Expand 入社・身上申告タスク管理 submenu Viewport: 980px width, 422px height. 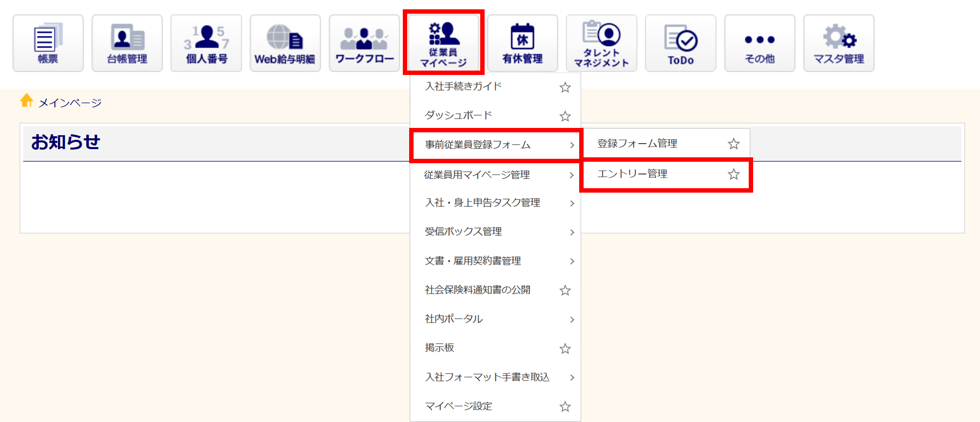click(495, 203)
